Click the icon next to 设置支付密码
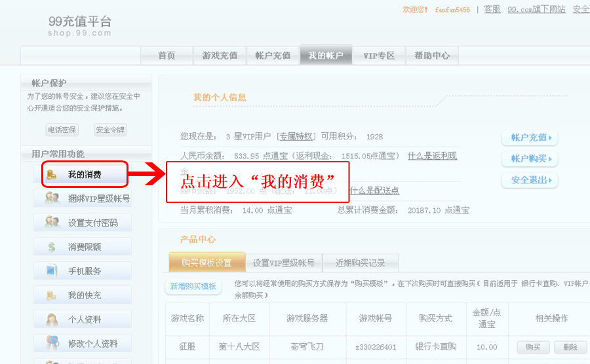The image size is (590, 364). tap(52, 223)
